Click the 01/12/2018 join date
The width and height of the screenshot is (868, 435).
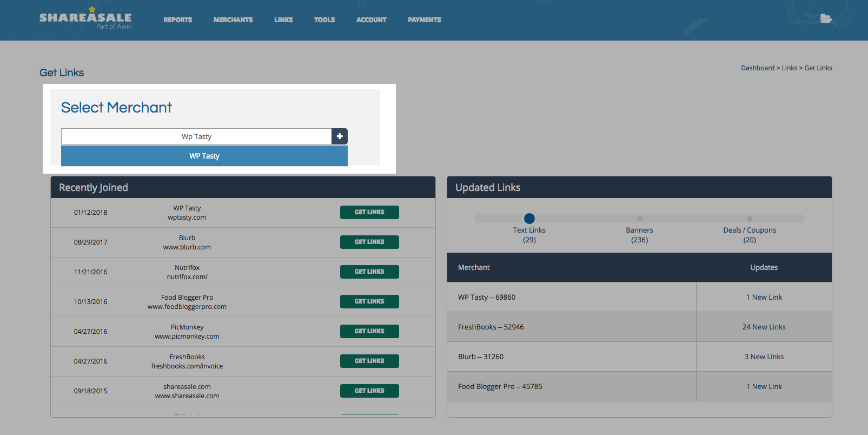click(91, 213)
